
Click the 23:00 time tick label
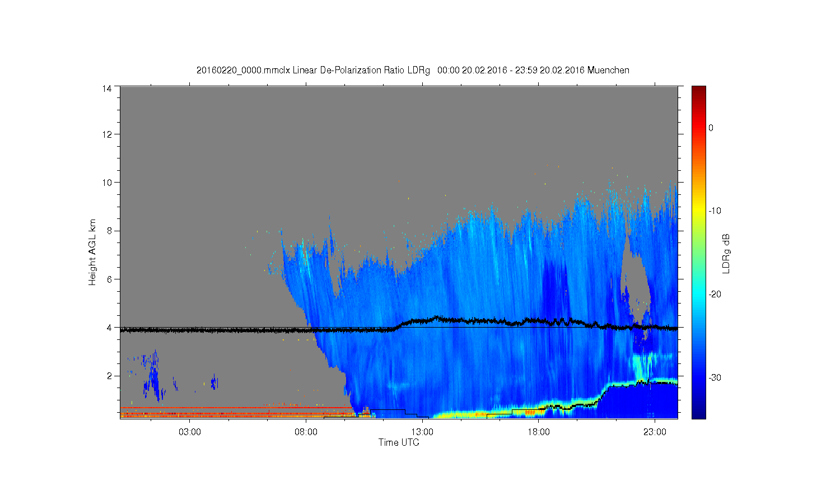click(655, 432)
